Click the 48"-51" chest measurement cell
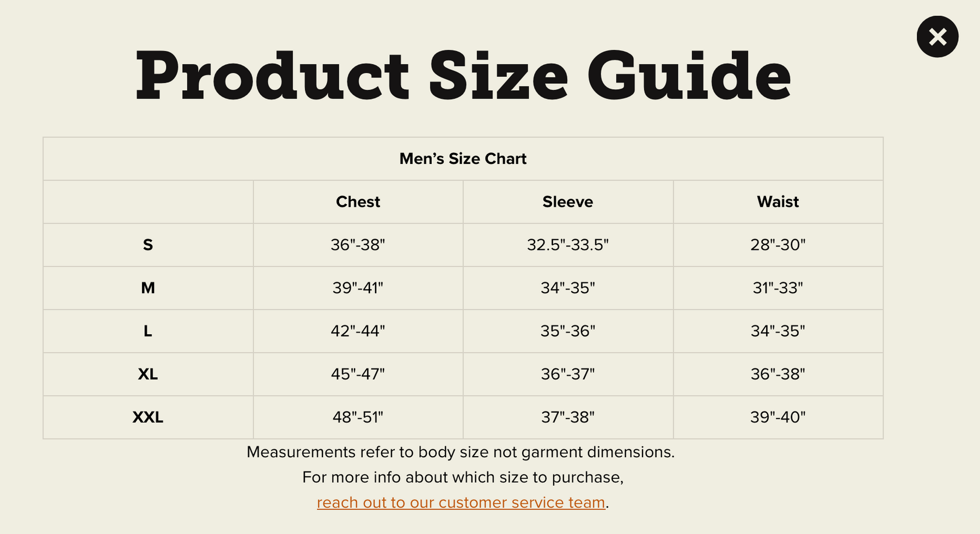 pos(358,417)
